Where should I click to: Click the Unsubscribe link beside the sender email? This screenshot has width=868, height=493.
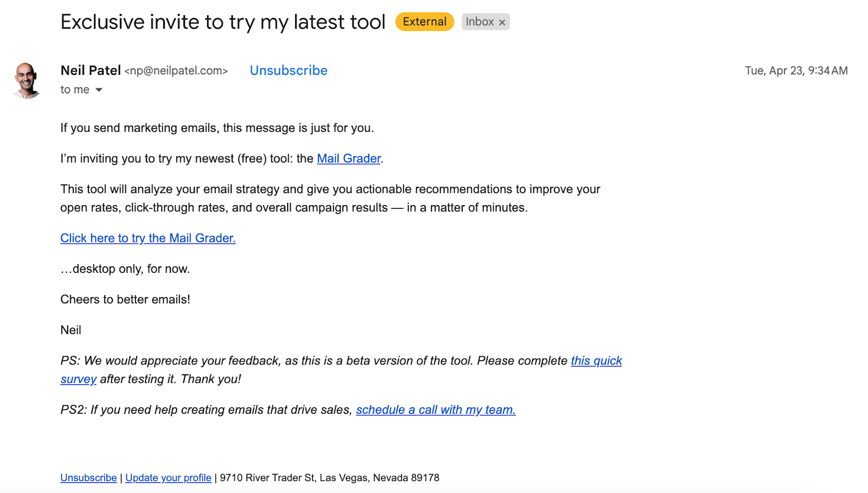tap(288, 71)
